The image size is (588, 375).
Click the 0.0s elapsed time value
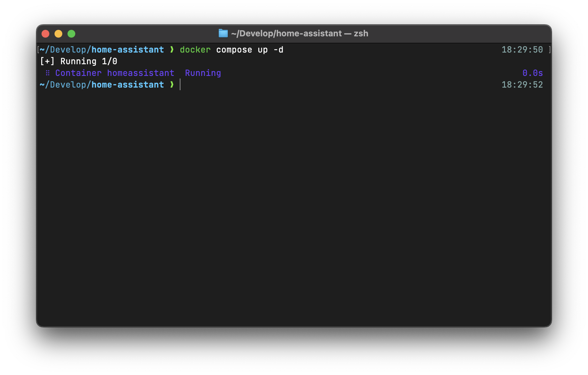point(532,73)
